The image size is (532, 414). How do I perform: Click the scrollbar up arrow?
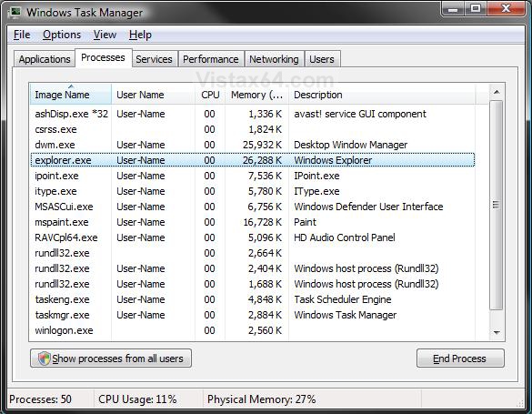coord(497,92)
